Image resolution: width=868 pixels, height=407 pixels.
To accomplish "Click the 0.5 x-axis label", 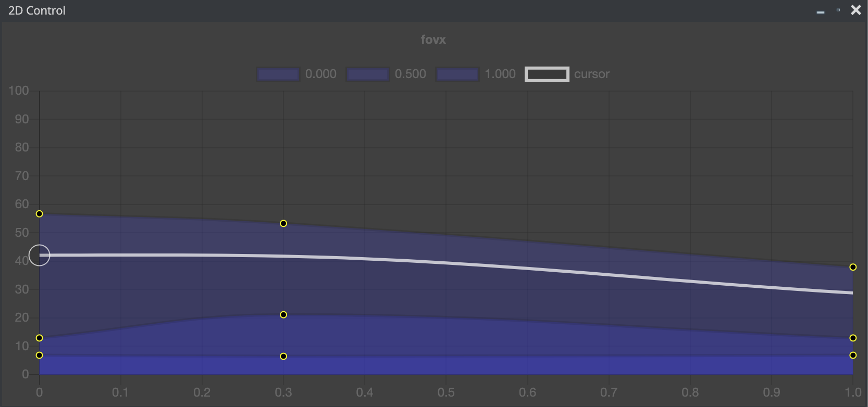I will 446,392.
